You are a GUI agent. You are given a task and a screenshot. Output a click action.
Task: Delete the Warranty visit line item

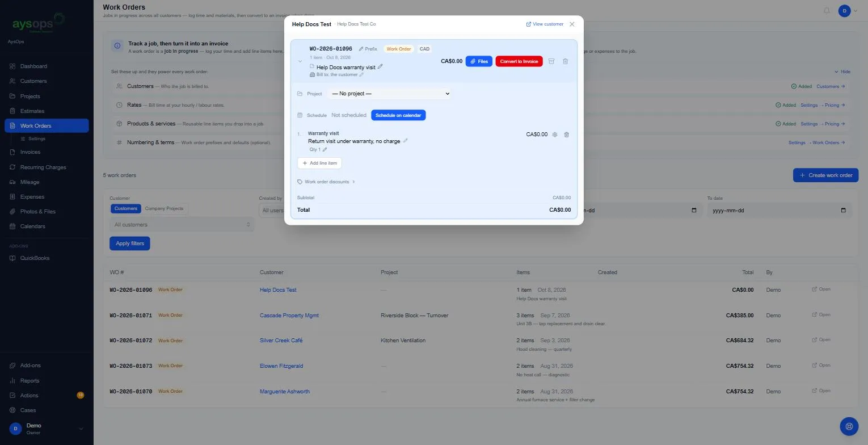click(x=566, y=135)
